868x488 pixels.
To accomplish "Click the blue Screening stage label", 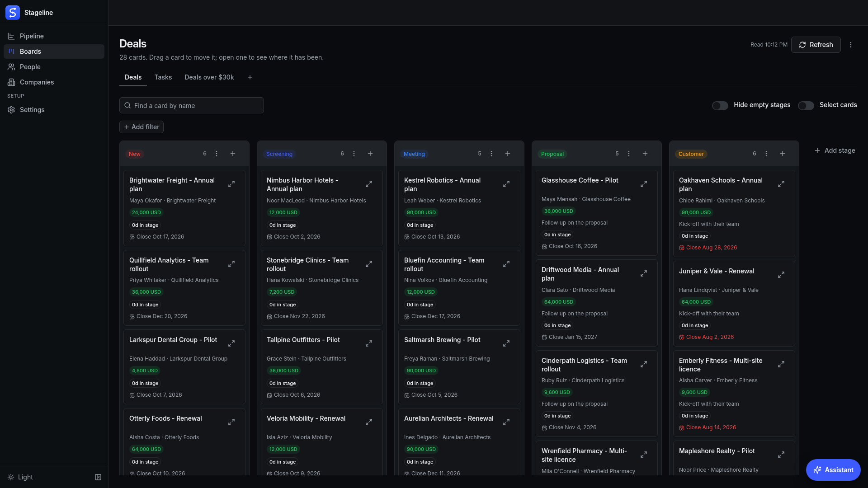I will 279,154.
